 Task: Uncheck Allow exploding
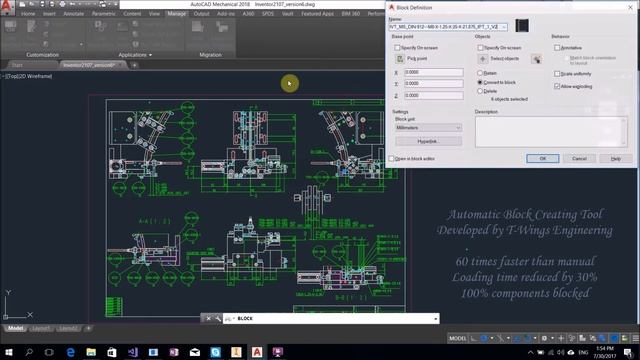pyautogui.click(x=557, y=87)
